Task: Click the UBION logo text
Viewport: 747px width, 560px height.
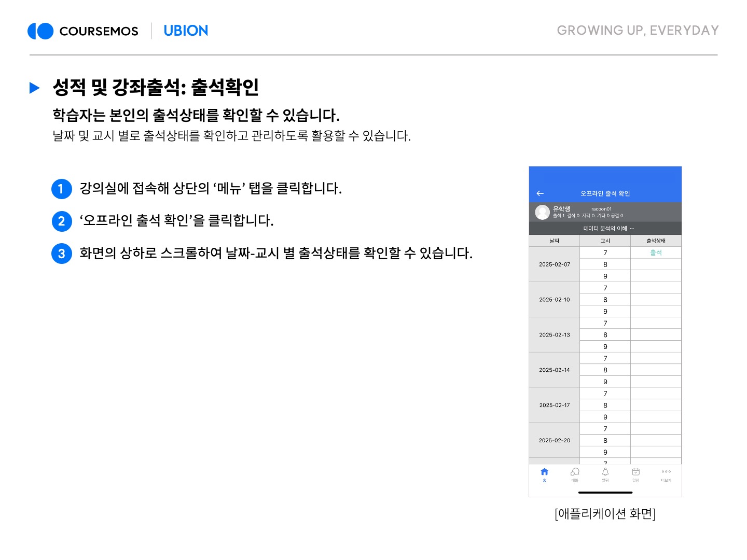Action: point(186,31)
